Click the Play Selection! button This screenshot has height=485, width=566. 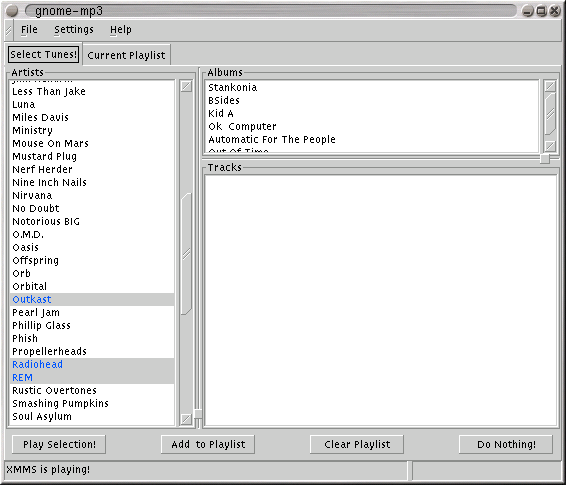point(59,444)
